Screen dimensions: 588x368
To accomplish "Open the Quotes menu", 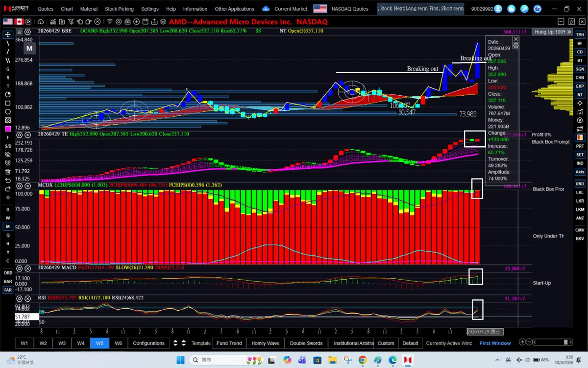I will tap(46, 9).
